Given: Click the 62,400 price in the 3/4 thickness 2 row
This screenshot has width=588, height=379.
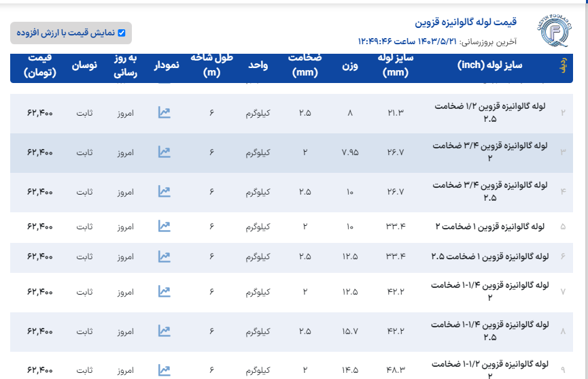Looking at the screenshot, I should 41,152.
